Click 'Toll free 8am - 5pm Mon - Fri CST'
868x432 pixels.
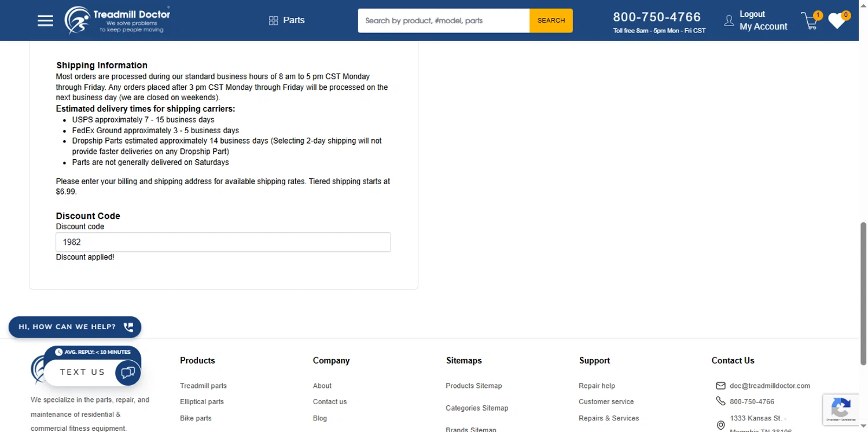(x=659, y=31)
